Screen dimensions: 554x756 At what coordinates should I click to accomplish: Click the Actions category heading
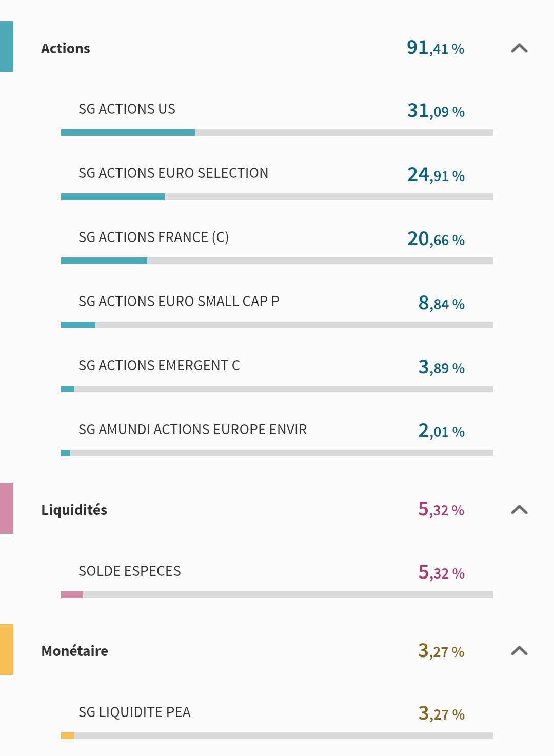(66, 49)
